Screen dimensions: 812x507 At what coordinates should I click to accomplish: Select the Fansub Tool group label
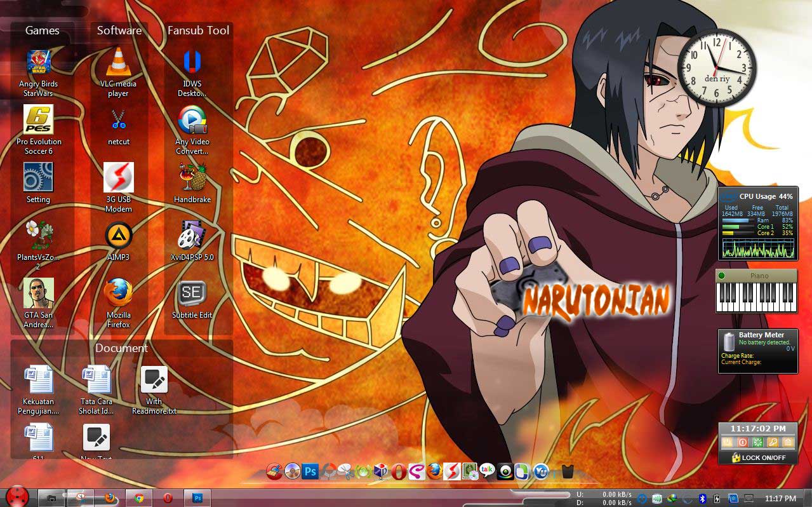197,30
